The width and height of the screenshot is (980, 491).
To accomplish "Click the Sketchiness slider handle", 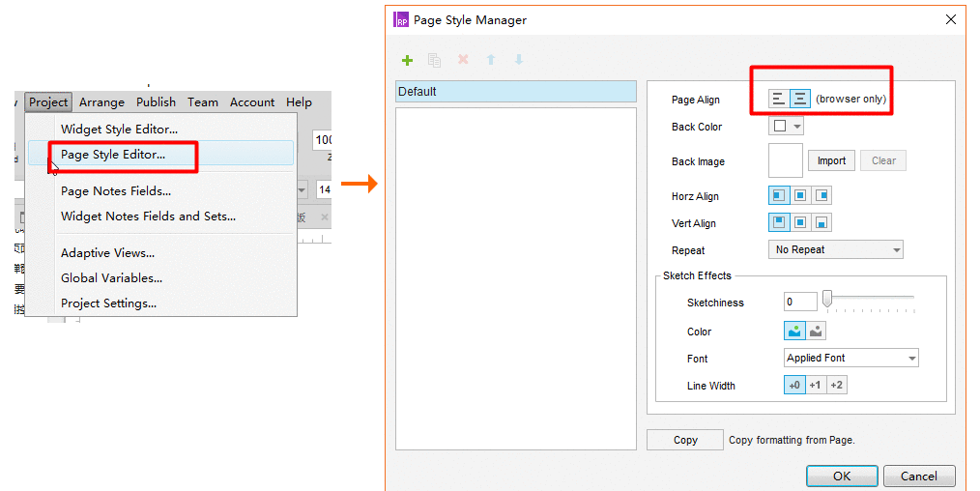I will tap(827, 300).
